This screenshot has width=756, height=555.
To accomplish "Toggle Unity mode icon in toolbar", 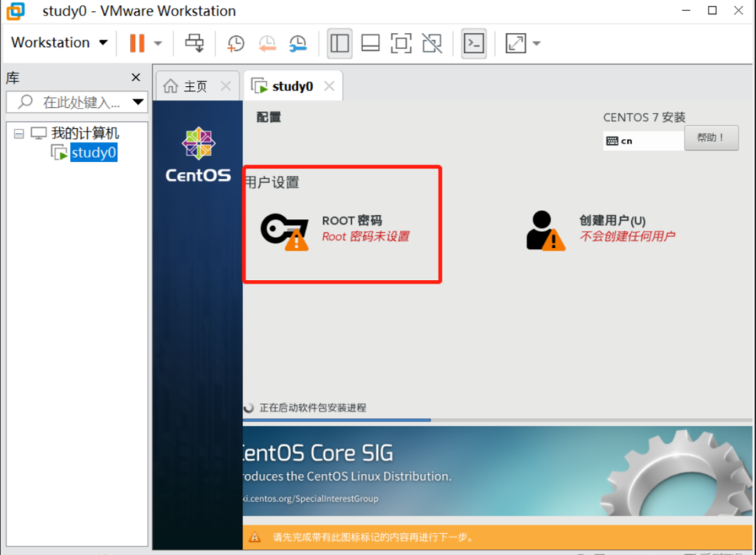I will (432, 43).
